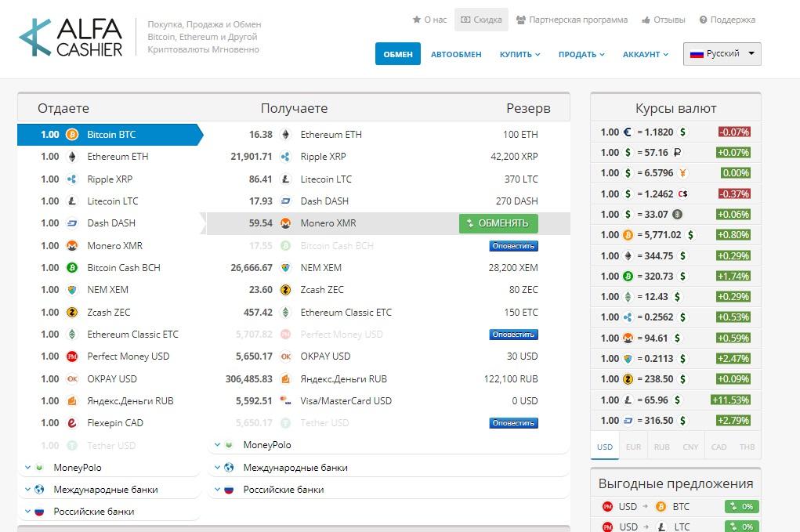Screen dimensions: 800x532
Task: Choose the Flexepin CAD icon
Action: pyautogui.click(x=72, y=423)
